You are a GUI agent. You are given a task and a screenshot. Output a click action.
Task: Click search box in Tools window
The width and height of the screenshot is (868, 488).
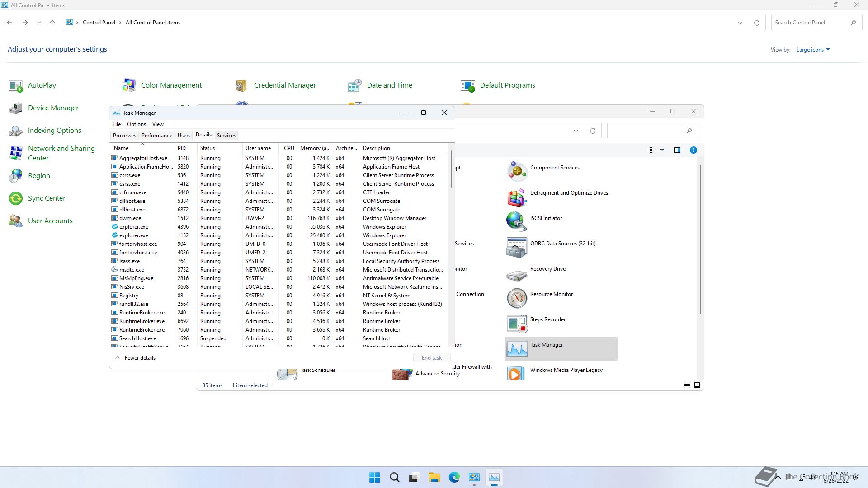point(652,131)
